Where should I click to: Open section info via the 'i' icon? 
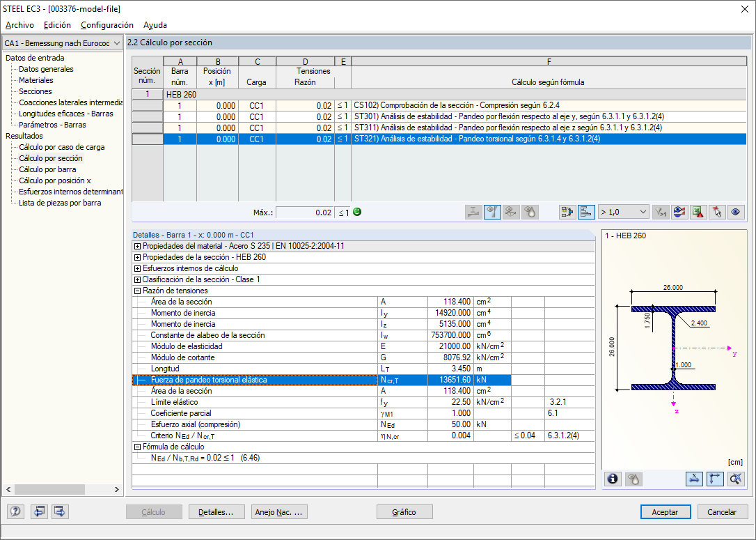tap(613, 479)
